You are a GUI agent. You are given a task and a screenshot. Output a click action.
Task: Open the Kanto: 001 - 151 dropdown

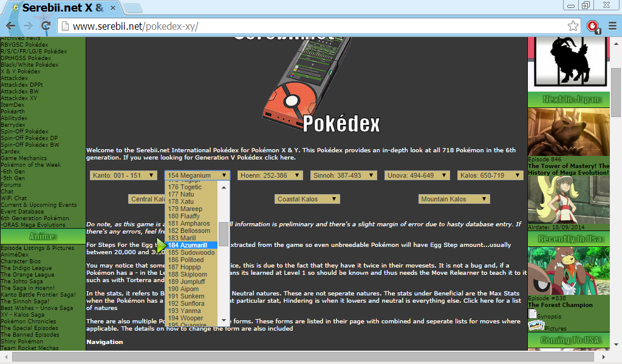tap(123, 175)
